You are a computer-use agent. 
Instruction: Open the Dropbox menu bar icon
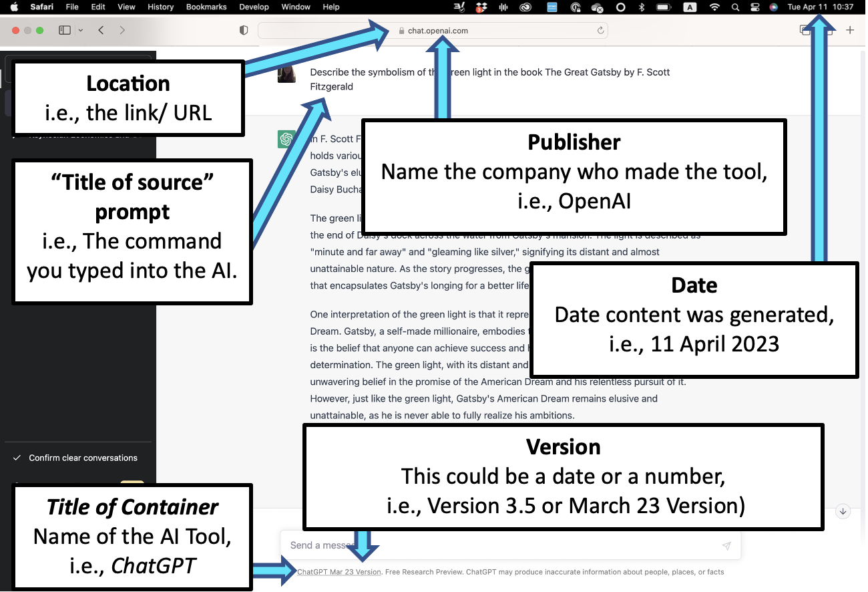[x=481, y=7]
